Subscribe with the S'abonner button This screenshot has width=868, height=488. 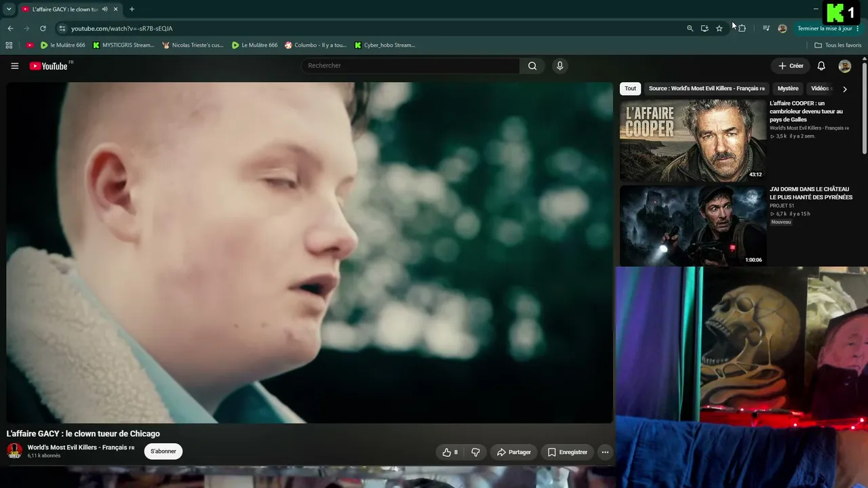point(163,451)
